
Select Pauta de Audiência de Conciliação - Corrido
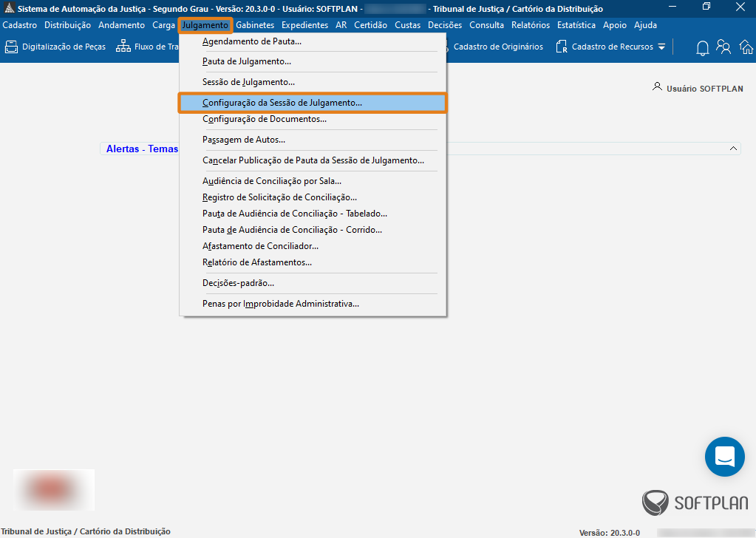[x=313, y=230]
